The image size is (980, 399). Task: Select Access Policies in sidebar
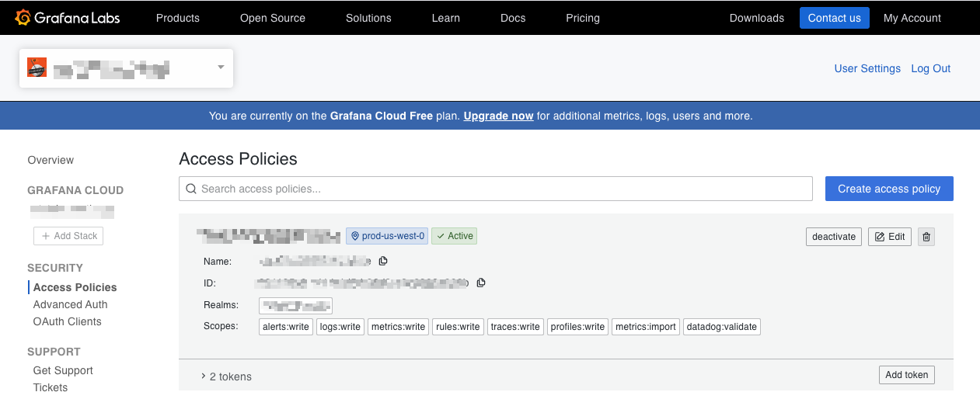click(x=75, y=287)
